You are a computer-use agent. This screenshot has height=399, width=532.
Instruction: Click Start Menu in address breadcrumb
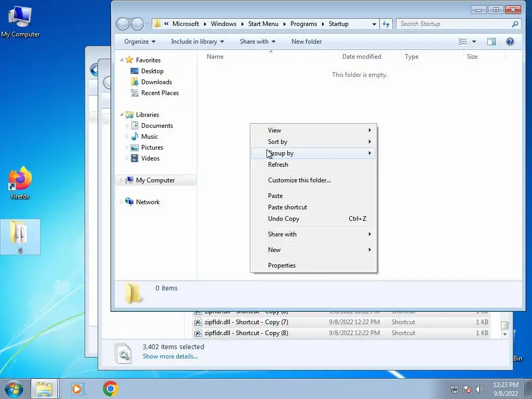(263, 24)
